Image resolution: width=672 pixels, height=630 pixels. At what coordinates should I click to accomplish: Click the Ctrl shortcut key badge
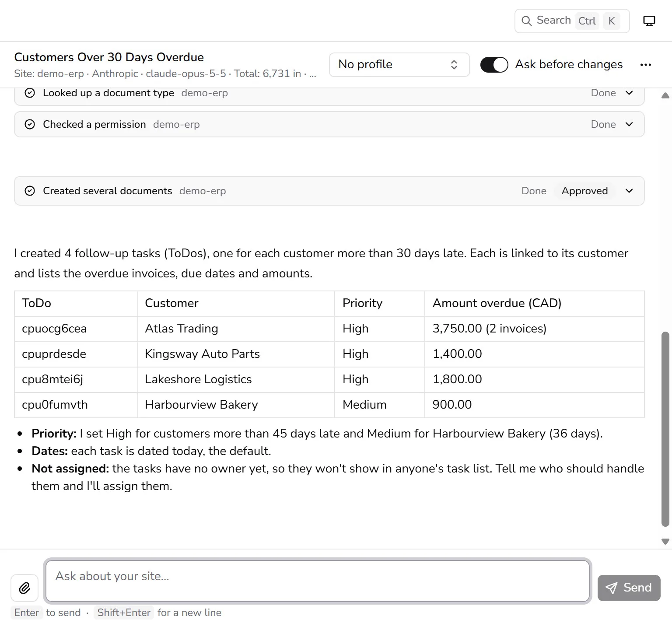[587, 21]
